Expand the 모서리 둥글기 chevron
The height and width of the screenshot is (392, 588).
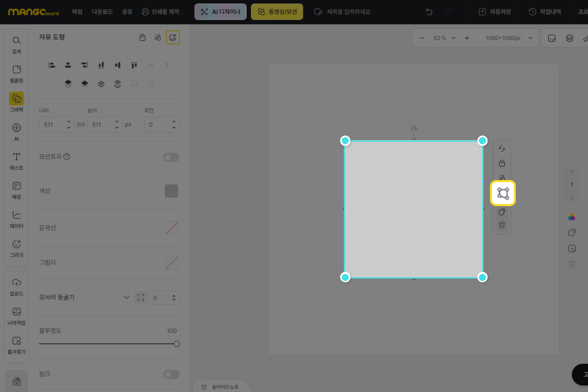click(x=127, y=297)
